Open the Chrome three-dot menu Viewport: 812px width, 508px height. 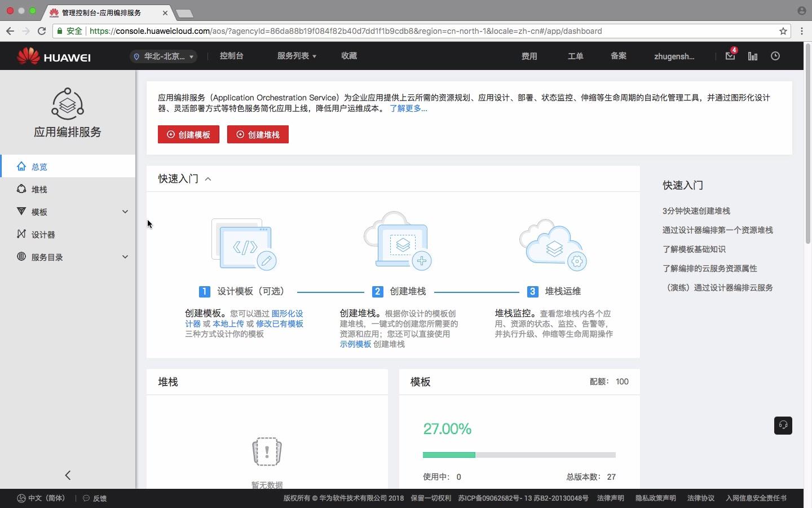[x=802, y=31]
